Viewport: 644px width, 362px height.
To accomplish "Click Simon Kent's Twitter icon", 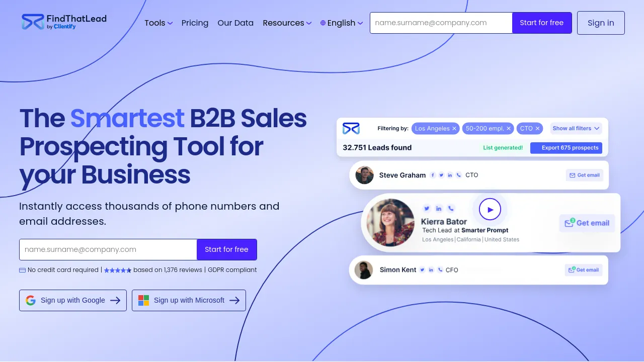I will [x=422, y=270].
